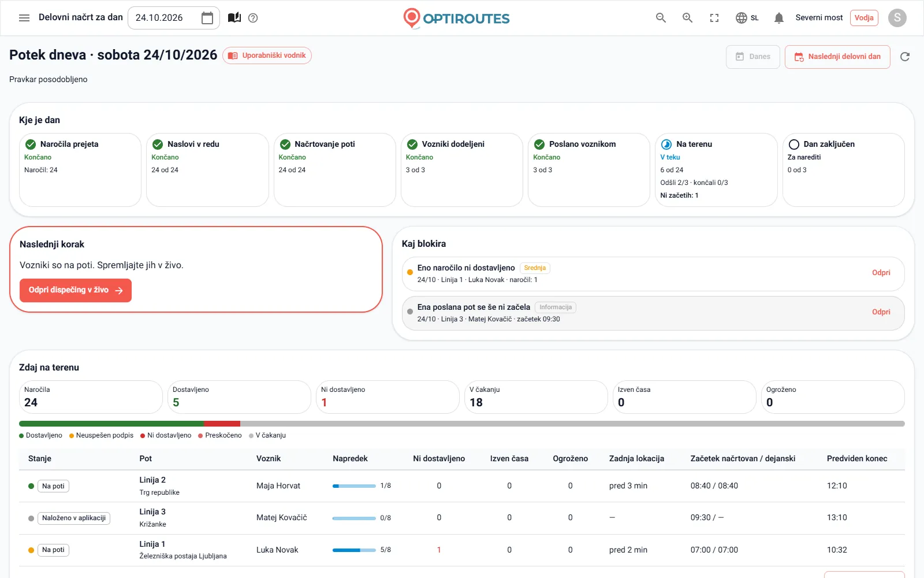924x578 pixels.
Task: Click the Luka Novak driver cell
Action: tap(277, 550)
